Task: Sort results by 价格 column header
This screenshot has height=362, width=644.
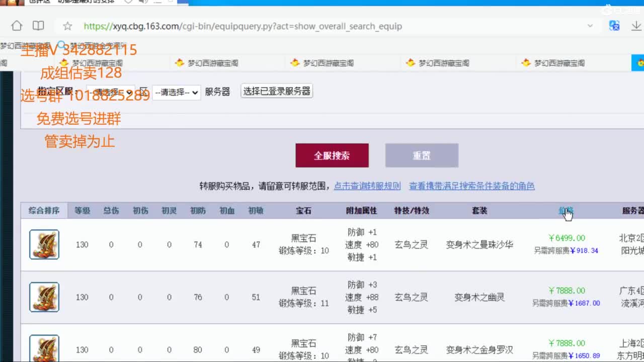Action: click(x=566, y=211)
